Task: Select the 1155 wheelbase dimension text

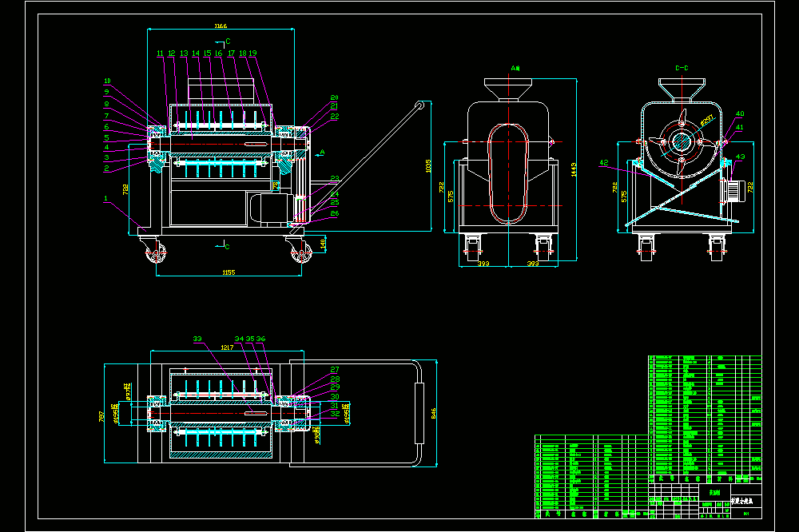Action: 229,272
